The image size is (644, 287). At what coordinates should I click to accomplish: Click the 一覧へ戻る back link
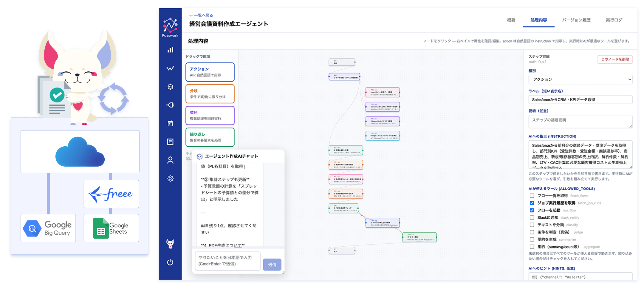click(201, 15)
